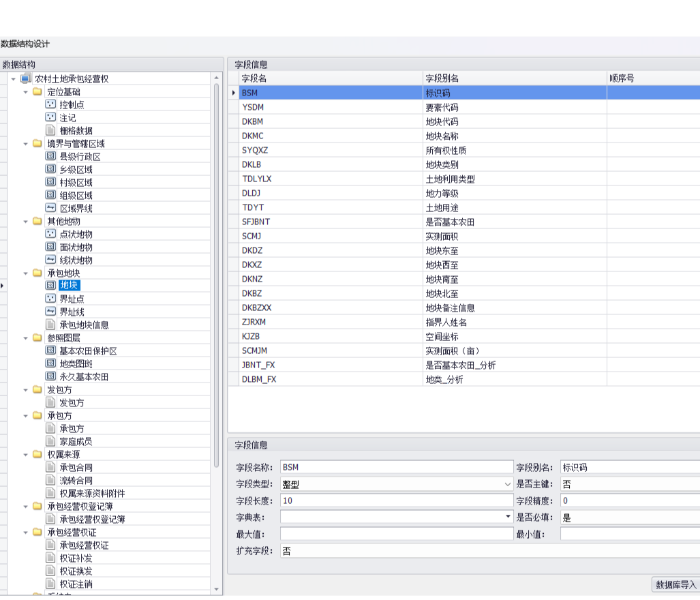This screenshot has height=600, width=700.
Task: Select 承包经营权登记簿 table tree item
Action: coord(93,519)
